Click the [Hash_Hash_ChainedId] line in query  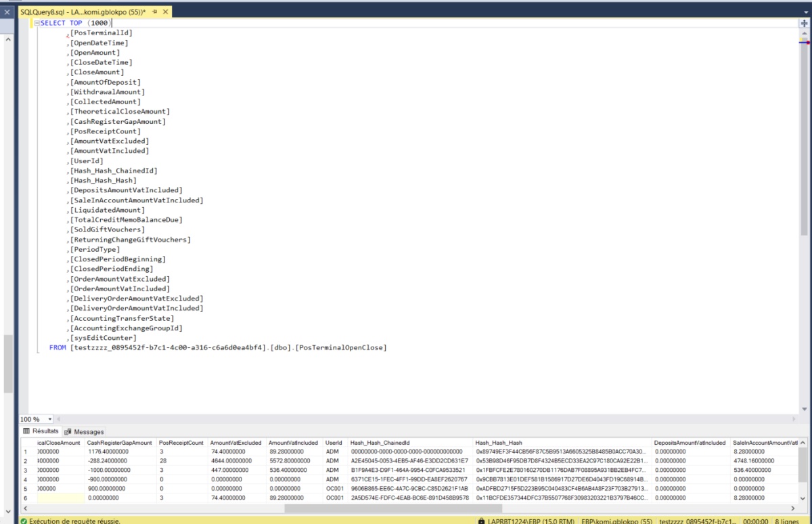point(112,171)
